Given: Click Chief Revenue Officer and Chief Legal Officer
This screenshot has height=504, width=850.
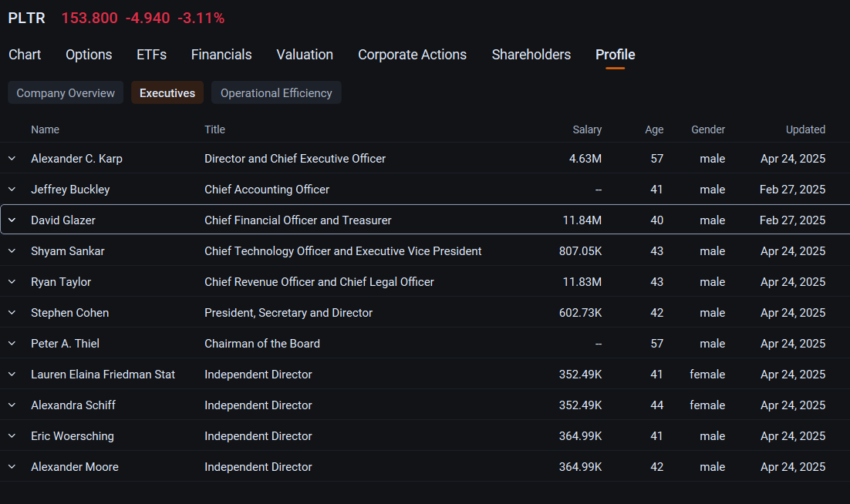Looking at the screenshot, I should (x=319, y=282).
